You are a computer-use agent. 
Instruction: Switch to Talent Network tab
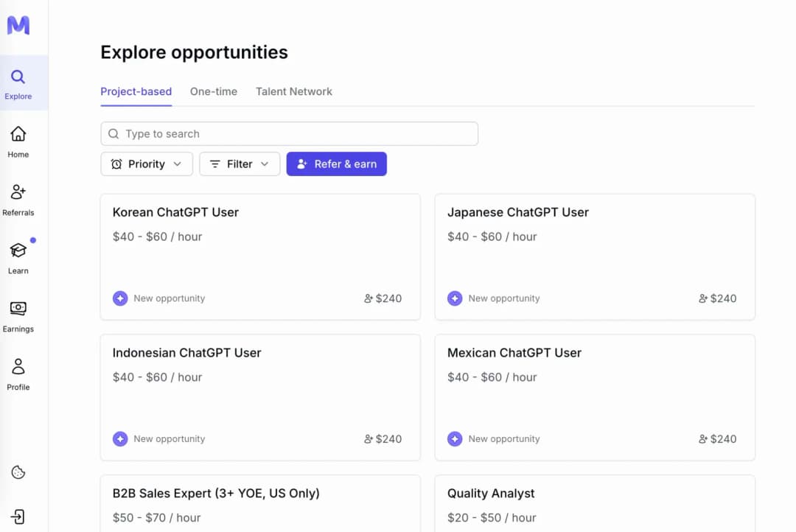pos(294,91)
